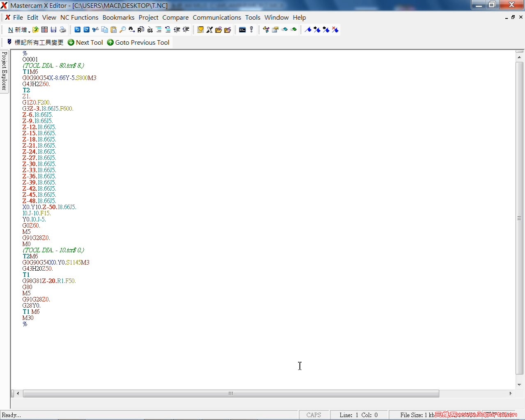The width and height of the screenshot is (525, 420).
Task: Click the Mastercam X icon in toolbar
Action: pyautogui.click(x=209, y=30)
